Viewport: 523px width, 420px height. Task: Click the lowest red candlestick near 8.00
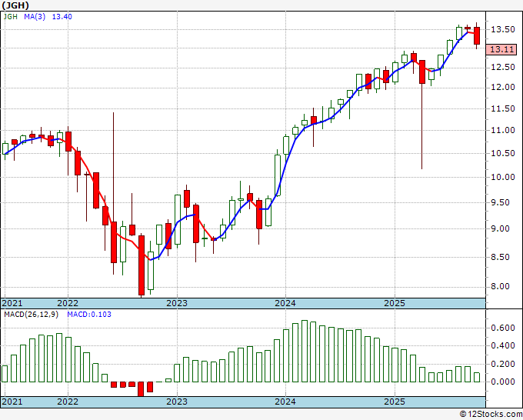(x=142, y=265)
